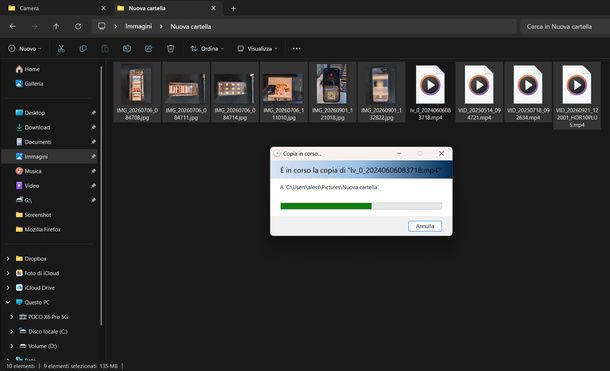Click the Delete trash icon

[170, 49]
